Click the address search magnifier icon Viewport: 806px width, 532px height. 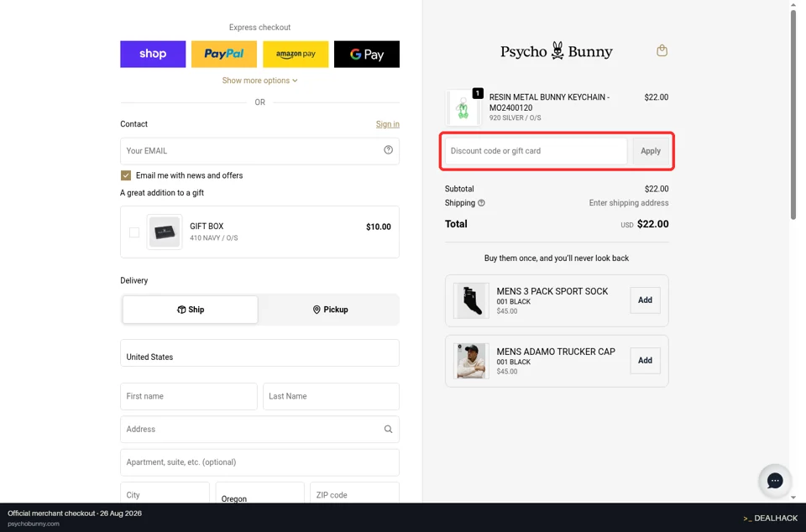[388, 430]
